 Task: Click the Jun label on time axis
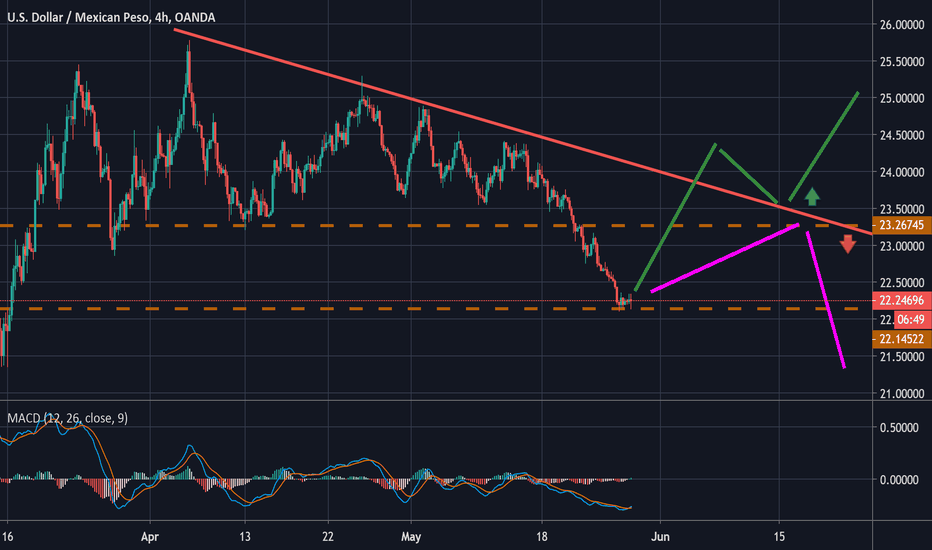point(660,536)
